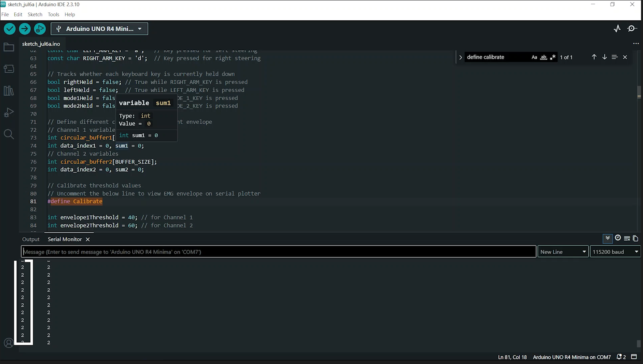Select the Serial Monitor tab
The height and width of the screenshot is (364, 643).
[x=65, y=239]
